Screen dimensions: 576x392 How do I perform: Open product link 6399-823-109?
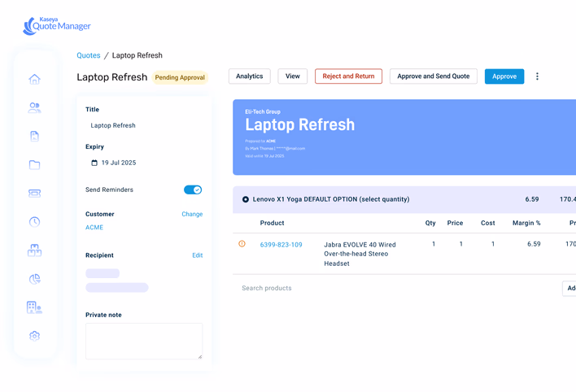pos(281,245)
